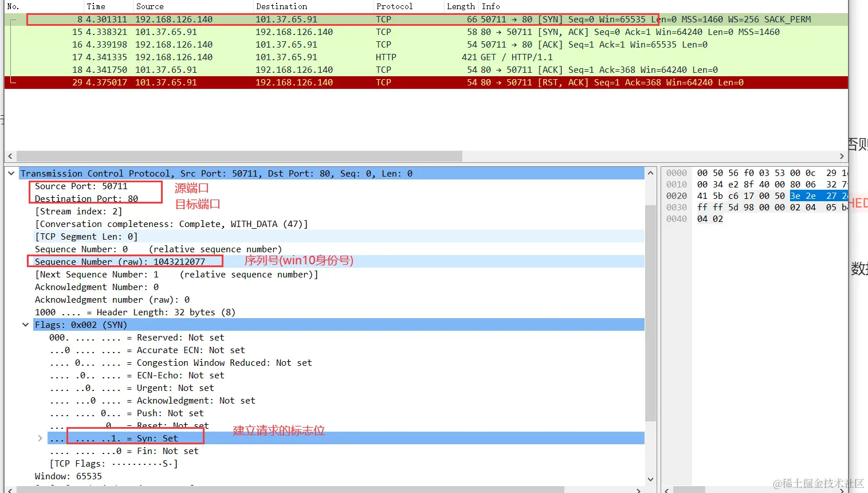Select the Fin: Not set flag

point(124,451)
